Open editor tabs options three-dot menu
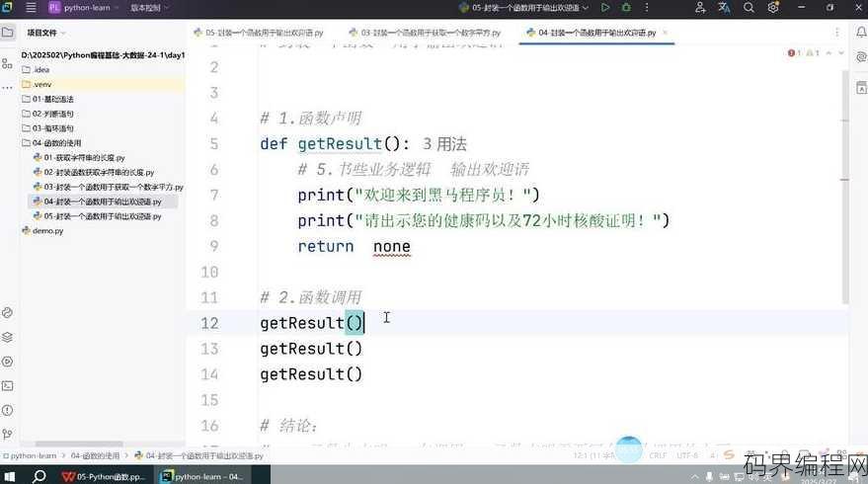The height and width of the screenshot is (484, 868). point(837,33)
